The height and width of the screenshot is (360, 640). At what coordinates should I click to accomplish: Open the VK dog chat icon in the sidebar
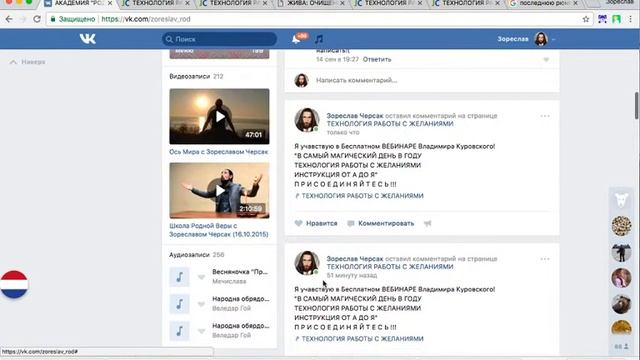click(x=621, y=200)
